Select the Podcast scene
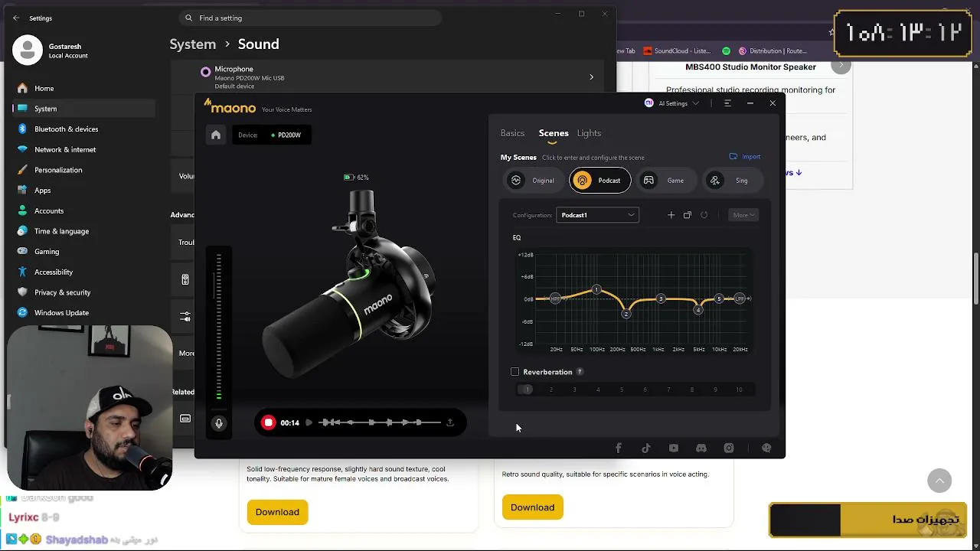 [x=599, y=181]
